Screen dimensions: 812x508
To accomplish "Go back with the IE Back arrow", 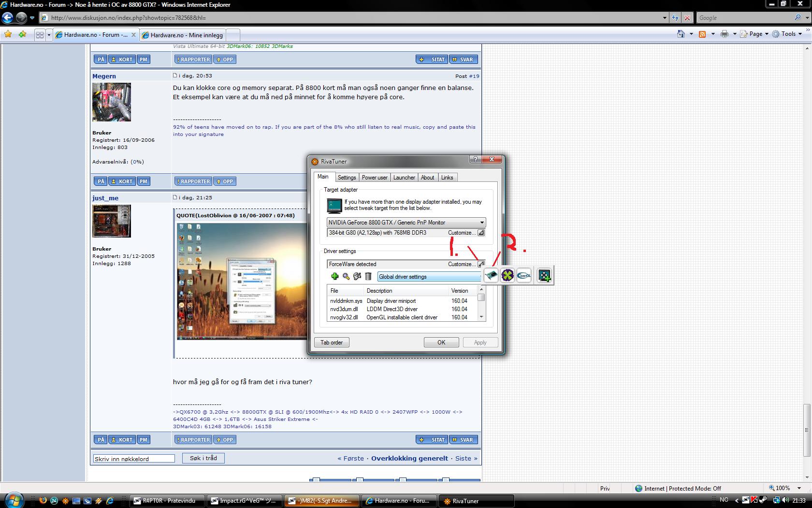I will click(x=8, y=18).
